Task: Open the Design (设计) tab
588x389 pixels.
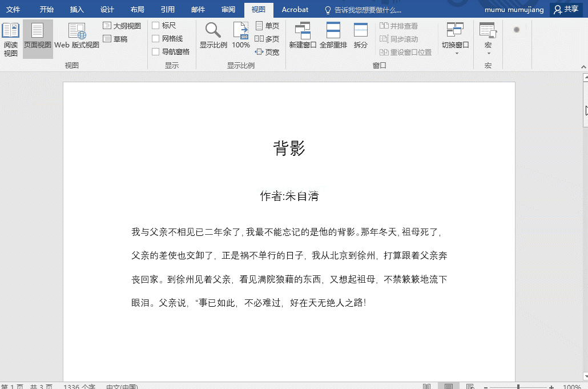Action: 107,9
